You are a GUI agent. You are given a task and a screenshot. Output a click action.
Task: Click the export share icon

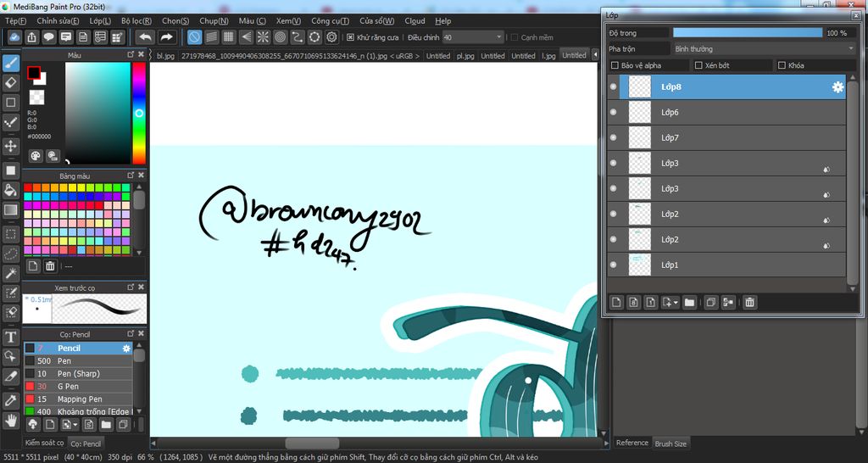(x=32, y=37)
